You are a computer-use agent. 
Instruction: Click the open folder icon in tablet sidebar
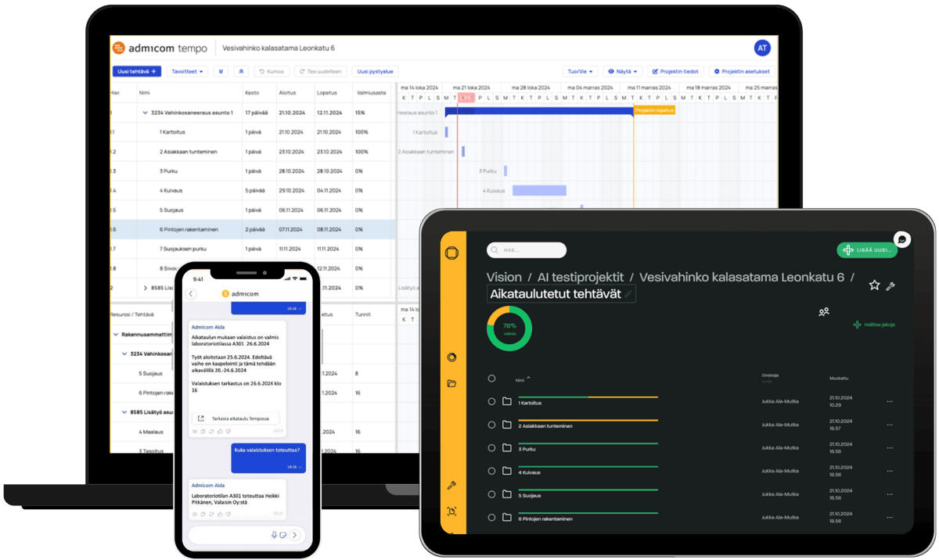(x=452, y=383)
